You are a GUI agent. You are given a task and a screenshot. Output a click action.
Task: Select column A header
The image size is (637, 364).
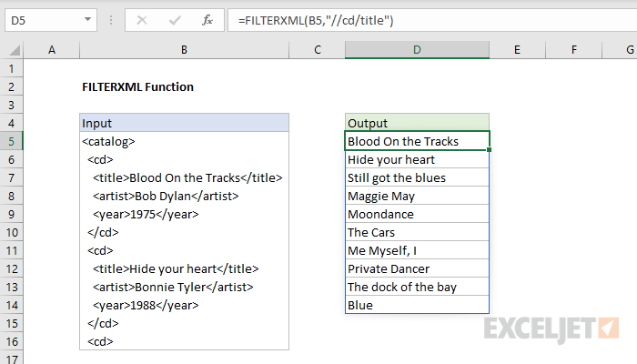point(52,50)
